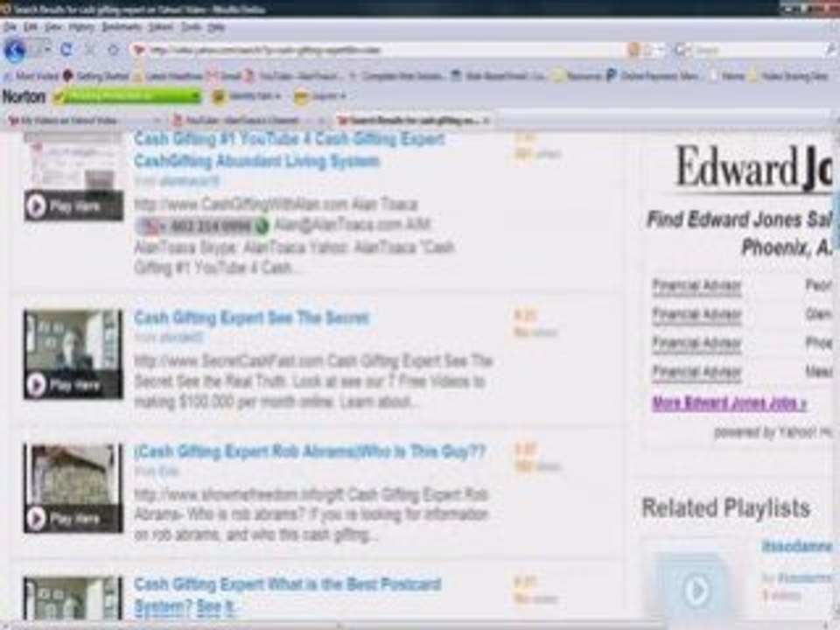Click the Skype call phone number badge
Viewport: 840px width, 630px height.
coord(202,226)
